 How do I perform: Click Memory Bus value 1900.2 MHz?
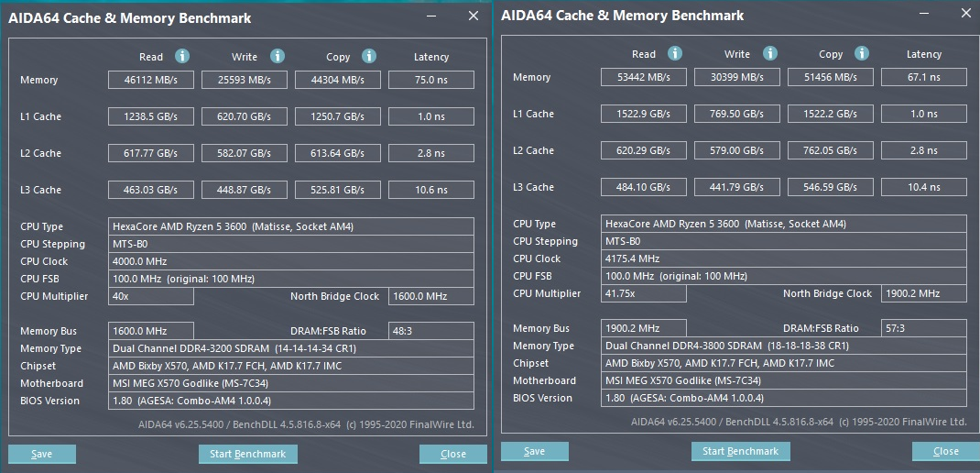tap(644, 328)
